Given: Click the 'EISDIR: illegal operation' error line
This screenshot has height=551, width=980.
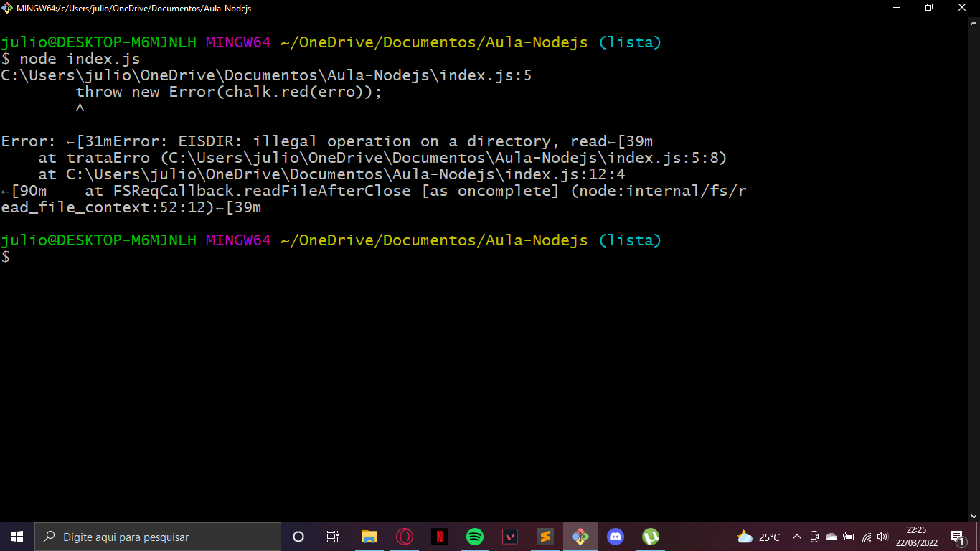Looking at the screenshot, I should [326, 141].
